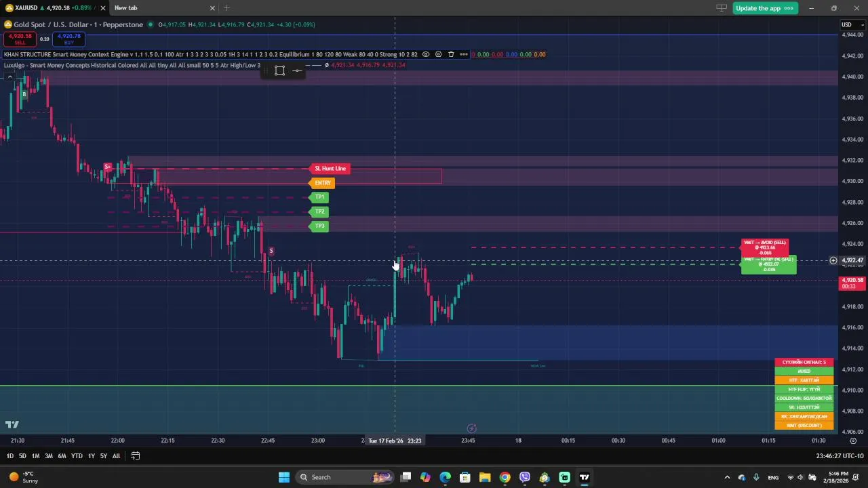Collapse the indicator legend with the chevron
Viewport: 868px width, 488px height.
click(x=9, y=76)
